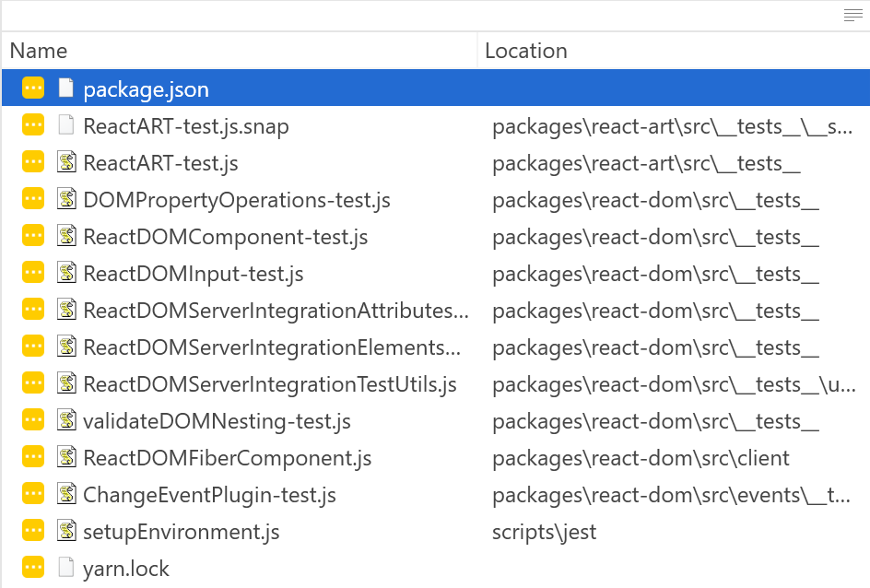Open the list options menu icon
Image resolution: width=870 pixels, height=588 pixels.
(852, 16)
